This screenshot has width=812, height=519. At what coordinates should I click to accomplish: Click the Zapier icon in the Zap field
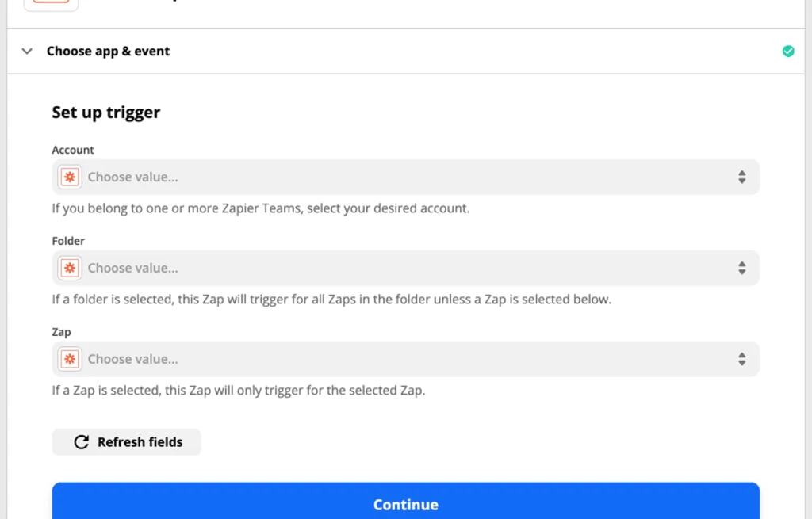pyautogui.click(x=69, y=359)
